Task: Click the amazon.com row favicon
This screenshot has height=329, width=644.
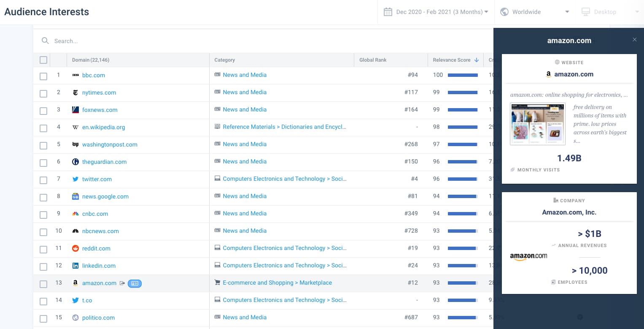Action: pos(75,283)
